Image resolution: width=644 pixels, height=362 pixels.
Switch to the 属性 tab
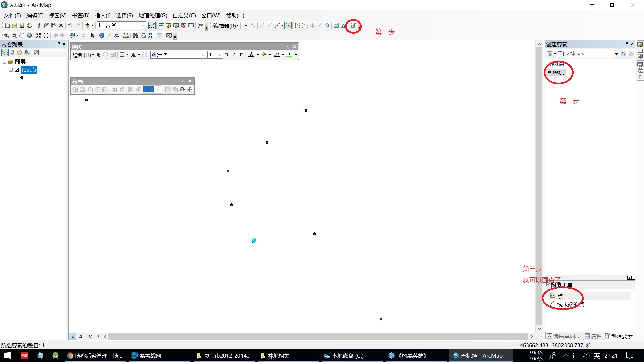[x=593, y=336]
